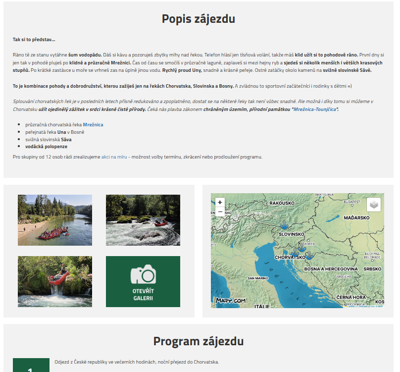The width and height of the screenshot is (400, 372).
Task: Click the 'vodácká polopenze' bullet item
Action: 46,146
